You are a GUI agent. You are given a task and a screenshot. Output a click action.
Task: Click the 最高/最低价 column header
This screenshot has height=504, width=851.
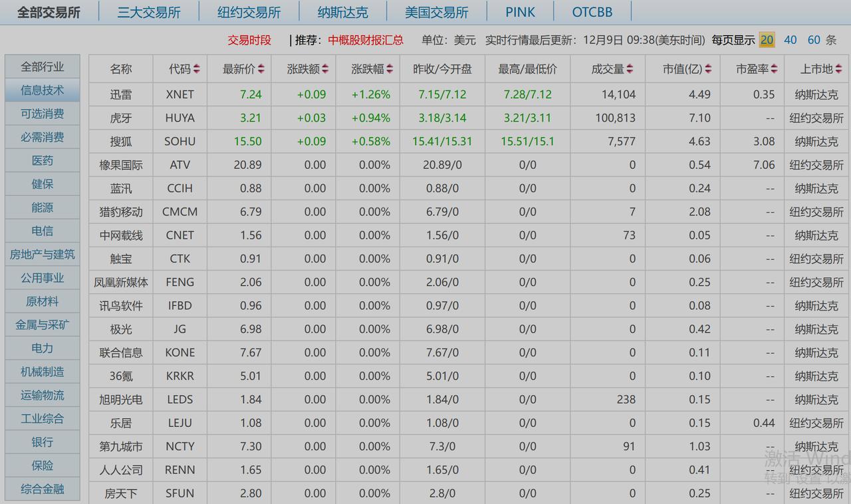[x=528, y=69]
